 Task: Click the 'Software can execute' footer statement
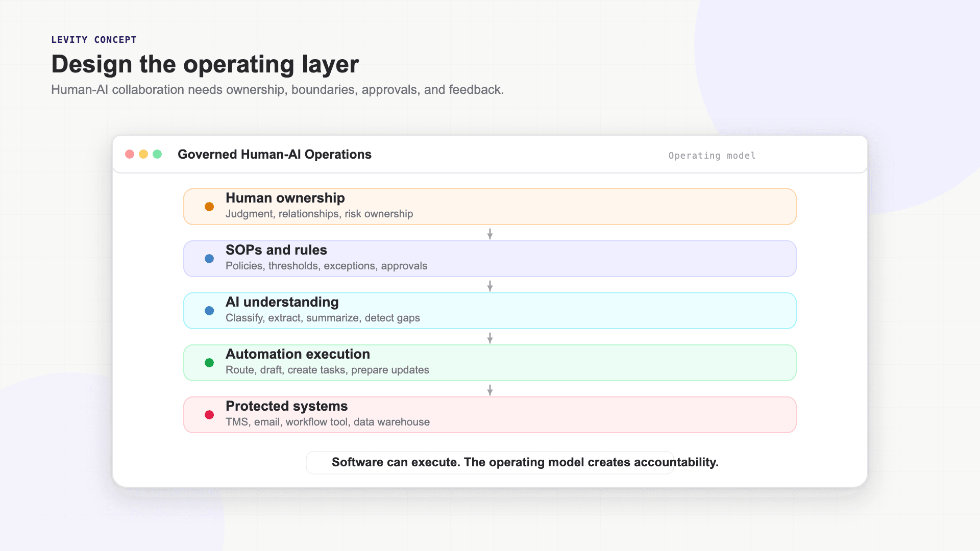525,462
